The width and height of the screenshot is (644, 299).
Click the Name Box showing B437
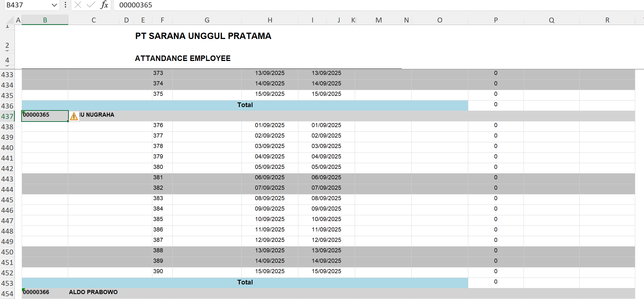click(27, 5)
